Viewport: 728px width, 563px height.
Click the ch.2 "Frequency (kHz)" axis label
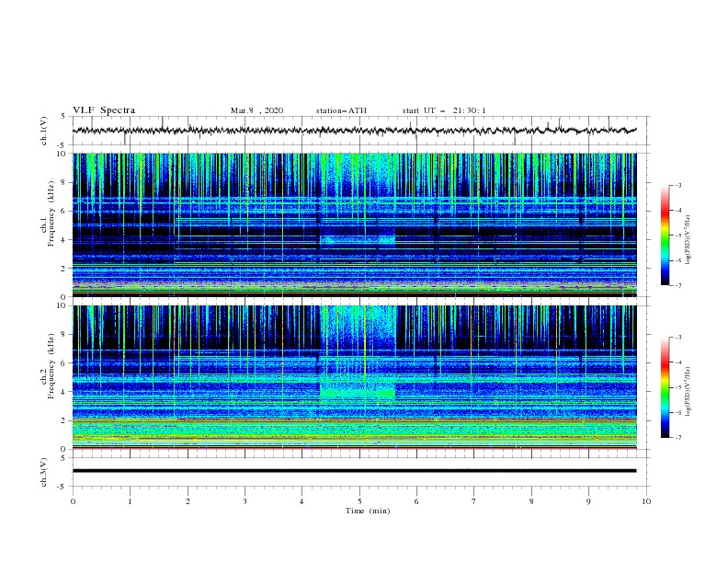pyautogui.click(x=51, y=366)
